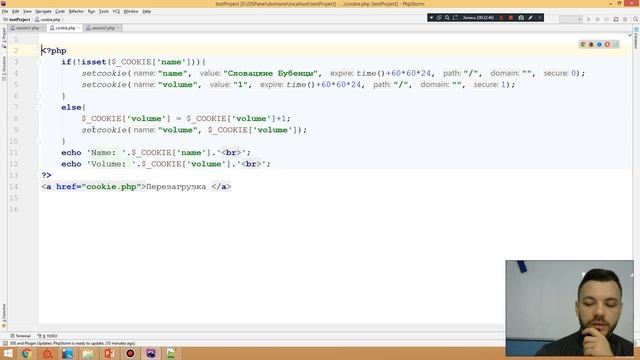
Task: Open the TODO tool window
Action: click(47, 336)
